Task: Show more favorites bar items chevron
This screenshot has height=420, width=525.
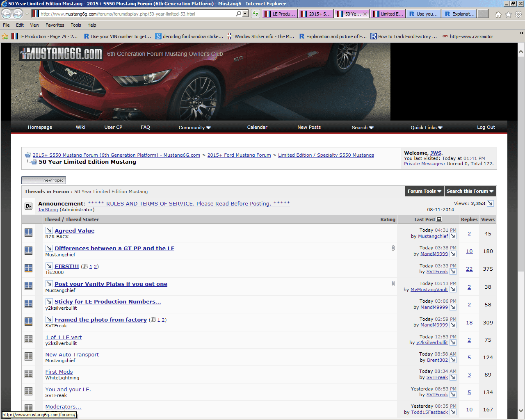Action: pyautogui.click(x=521, y=33)
